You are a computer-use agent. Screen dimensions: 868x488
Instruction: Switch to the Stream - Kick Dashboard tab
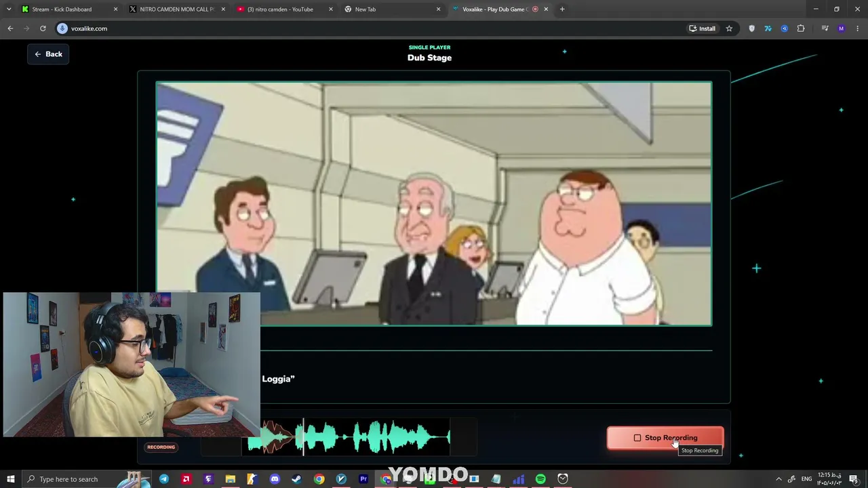pyautogui.click(x=61, y=9)
